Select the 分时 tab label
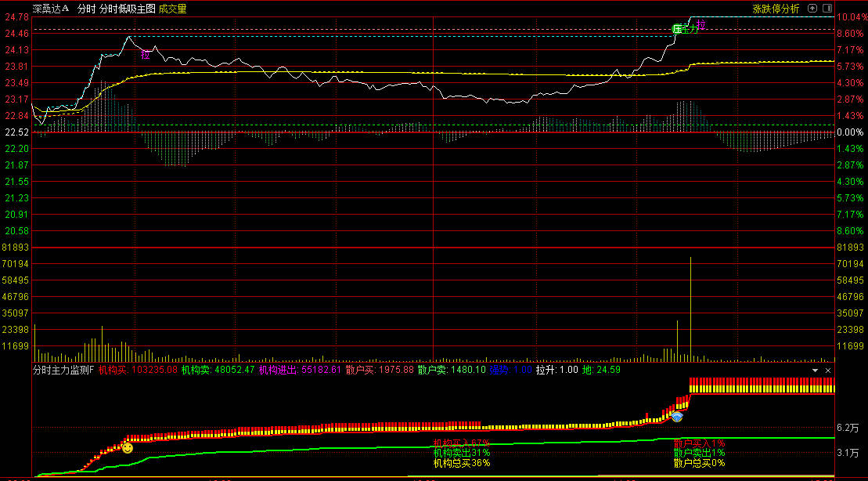This screenshot has height=481, width=868. click(86, 9)
